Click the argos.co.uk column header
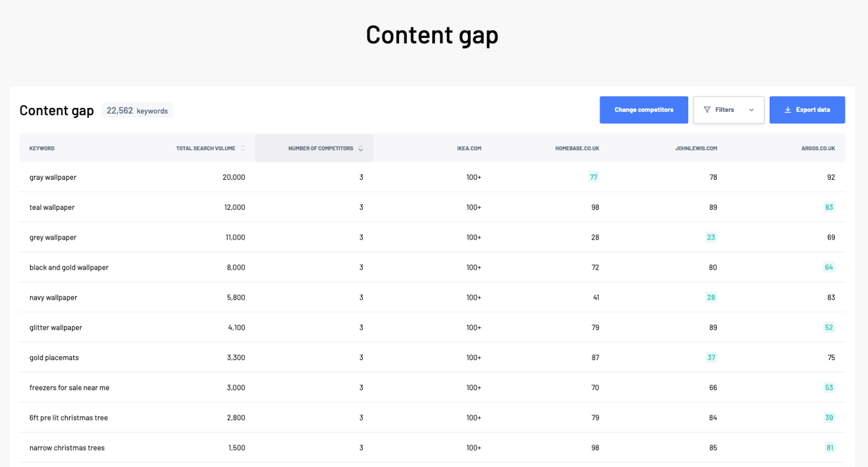Image resolution: width=868 pixels, height=467 pixels. point(818,148)
